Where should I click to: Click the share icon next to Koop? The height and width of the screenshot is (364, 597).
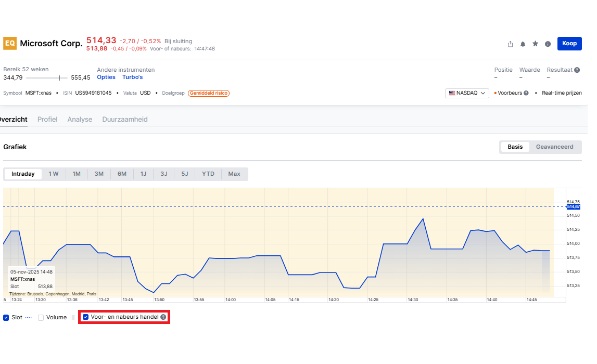510,44
